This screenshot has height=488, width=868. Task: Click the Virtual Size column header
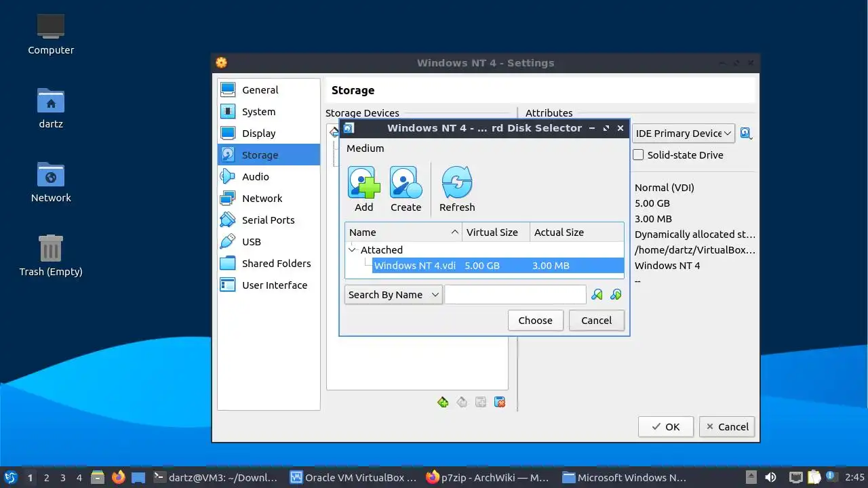click(496, 232)
